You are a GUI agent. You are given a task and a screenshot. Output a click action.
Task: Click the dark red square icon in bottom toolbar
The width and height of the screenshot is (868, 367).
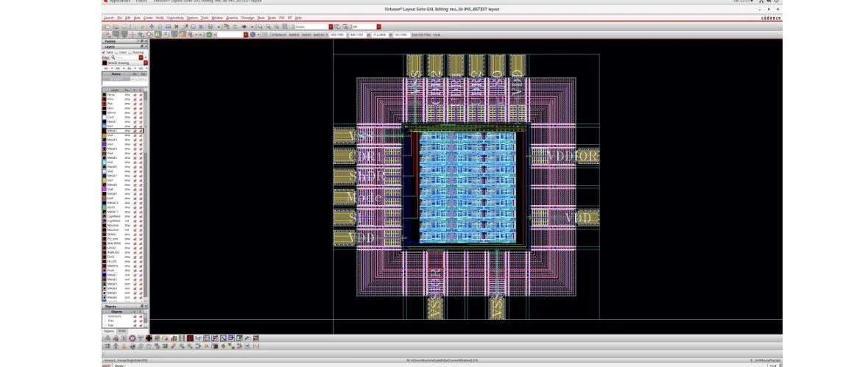(190, 338)
